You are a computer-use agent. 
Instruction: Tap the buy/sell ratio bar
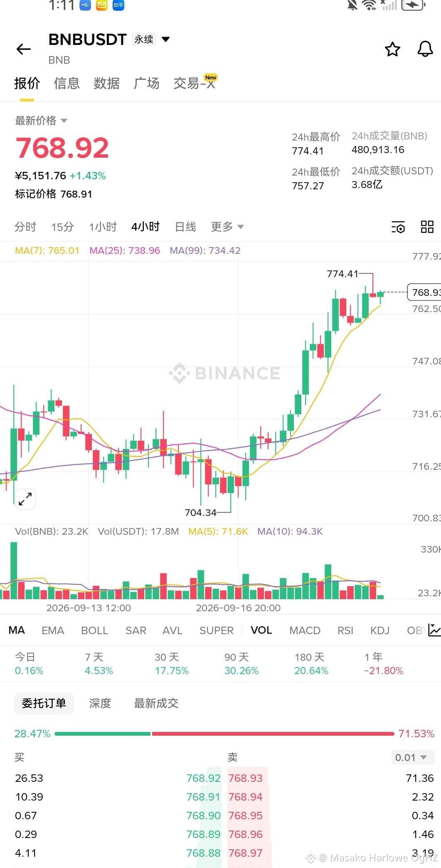click(224, 734)
